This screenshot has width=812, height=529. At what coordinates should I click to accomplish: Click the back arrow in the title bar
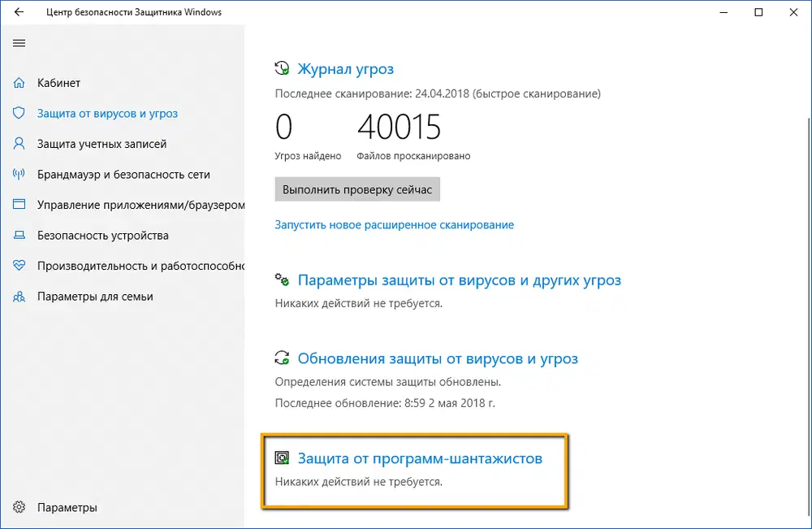[x=18, y=12]
